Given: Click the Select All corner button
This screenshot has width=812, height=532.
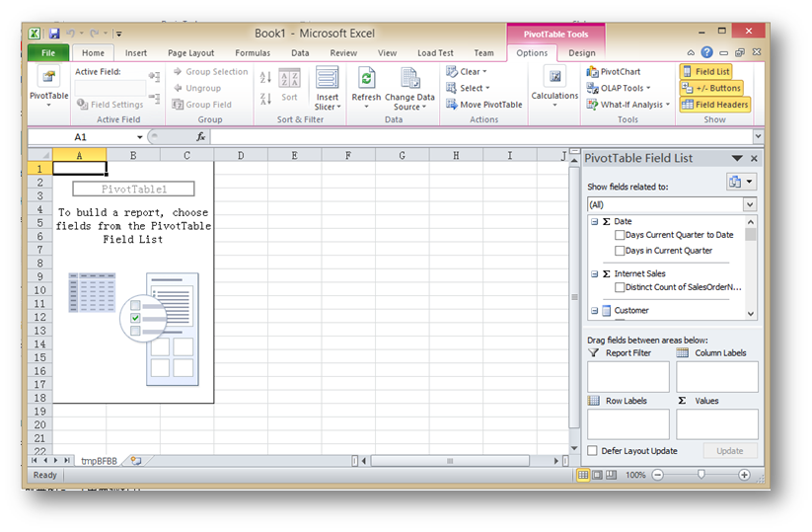Looking at the screenshot, I should click(40, 155).
